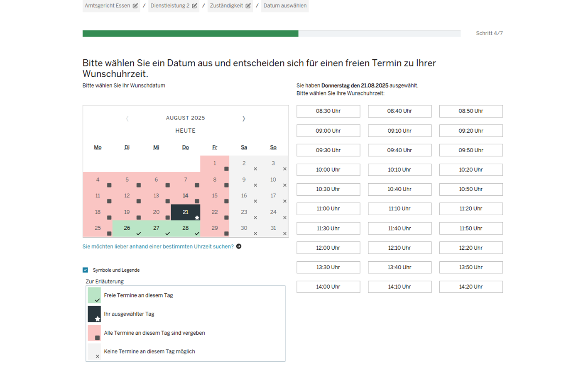Open Datum auswählen breadcrumb step
Image resolution: width=588 pixels, height=365 pixels.
[285, 6]
